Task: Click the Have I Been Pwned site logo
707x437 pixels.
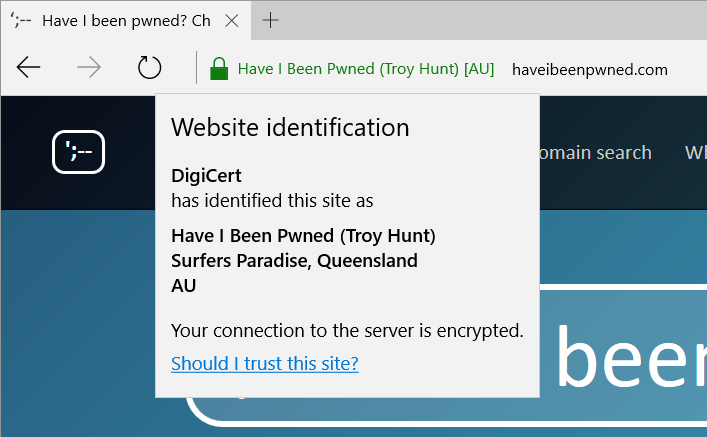Action: [78, 152]
